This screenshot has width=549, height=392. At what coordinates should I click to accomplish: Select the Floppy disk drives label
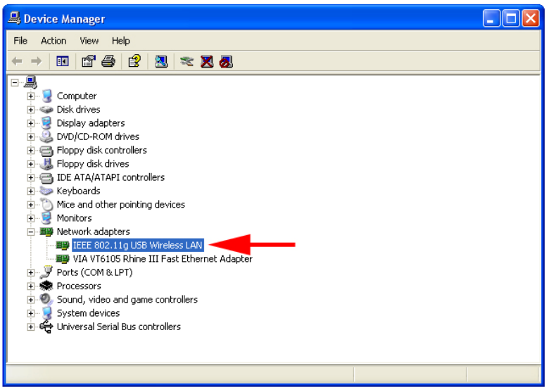[x=93, y=164]
